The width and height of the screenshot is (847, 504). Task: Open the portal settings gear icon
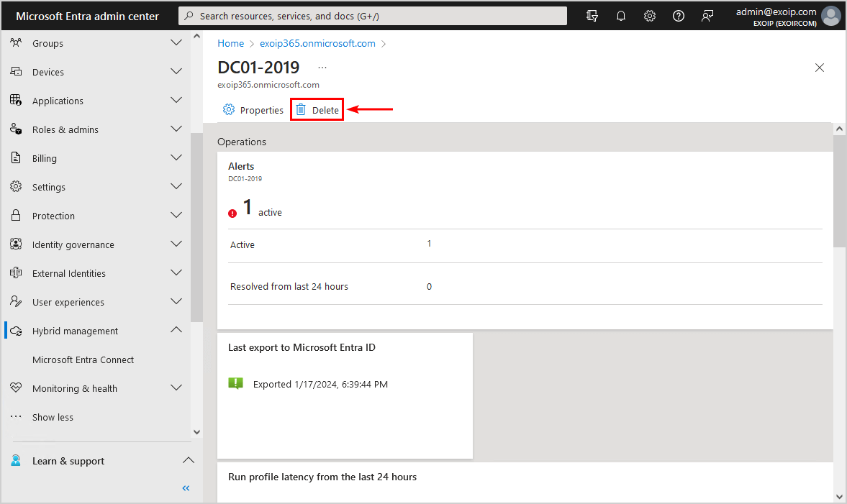pyautogui.click(x=650, y=16)
